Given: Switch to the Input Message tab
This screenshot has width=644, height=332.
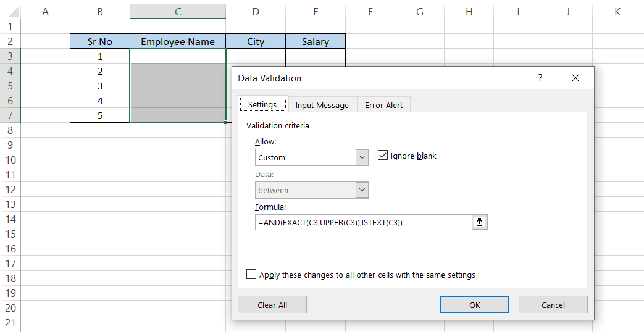Looking at the screenshot, I should click(x=322, y=105).
